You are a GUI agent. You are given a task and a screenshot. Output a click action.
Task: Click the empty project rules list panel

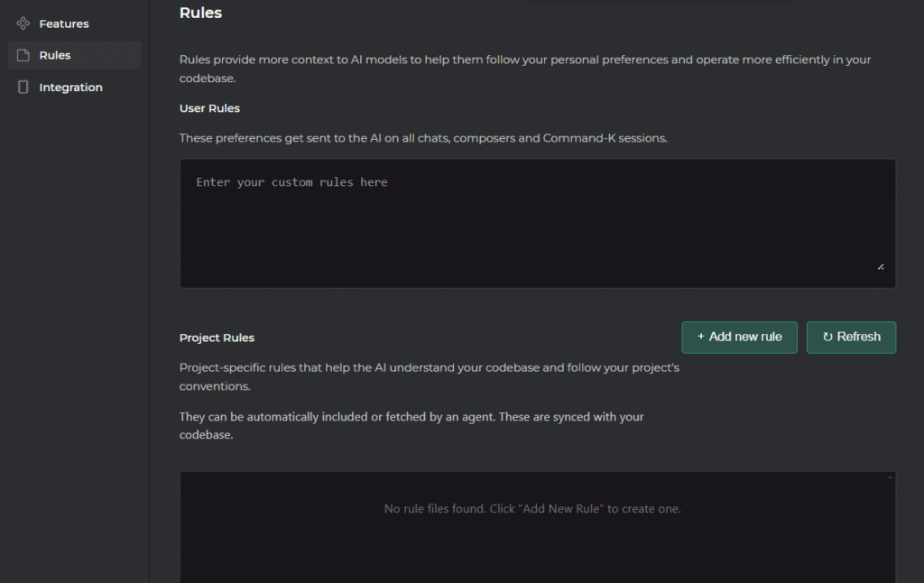coord(538,528)
